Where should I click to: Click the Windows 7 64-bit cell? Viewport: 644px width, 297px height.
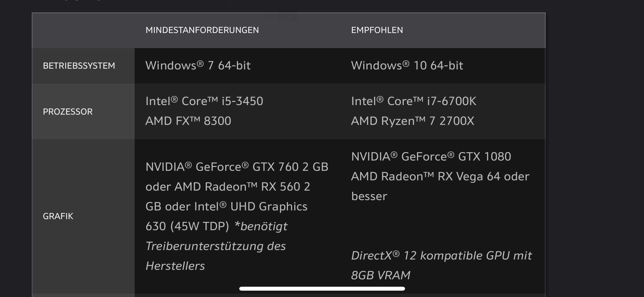tap(198, 65)
